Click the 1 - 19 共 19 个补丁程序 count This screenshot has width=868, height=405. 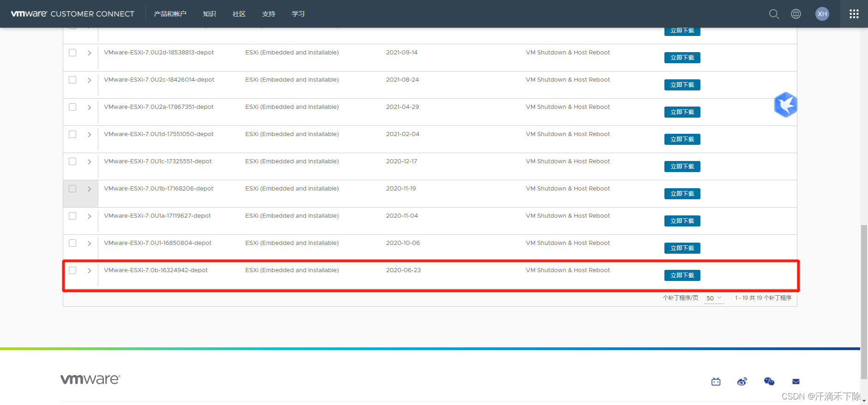pyautogui.click(x=763, y=298)
